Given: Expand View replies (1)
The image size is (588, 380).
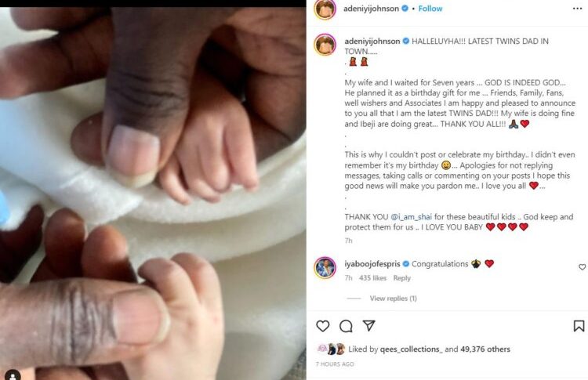Looking at the screenshot, I should coord(393,299).
